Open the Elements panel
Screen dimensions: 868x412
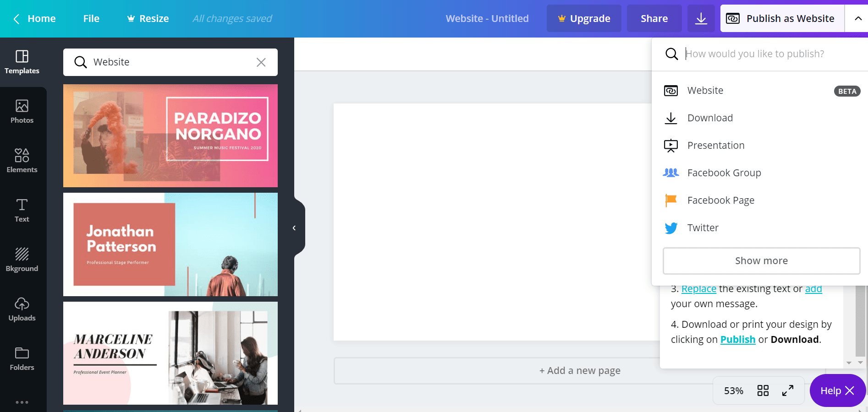pos(22,161)
